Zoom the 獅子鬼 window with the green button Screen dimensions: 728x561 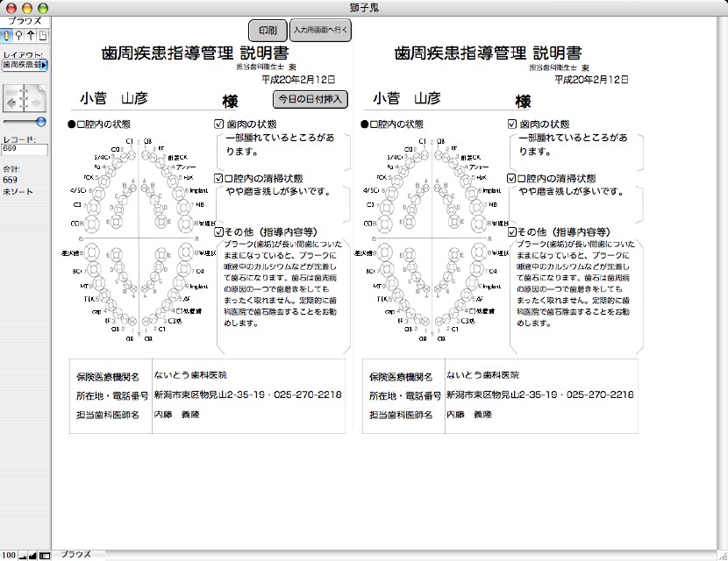(43, 9)
